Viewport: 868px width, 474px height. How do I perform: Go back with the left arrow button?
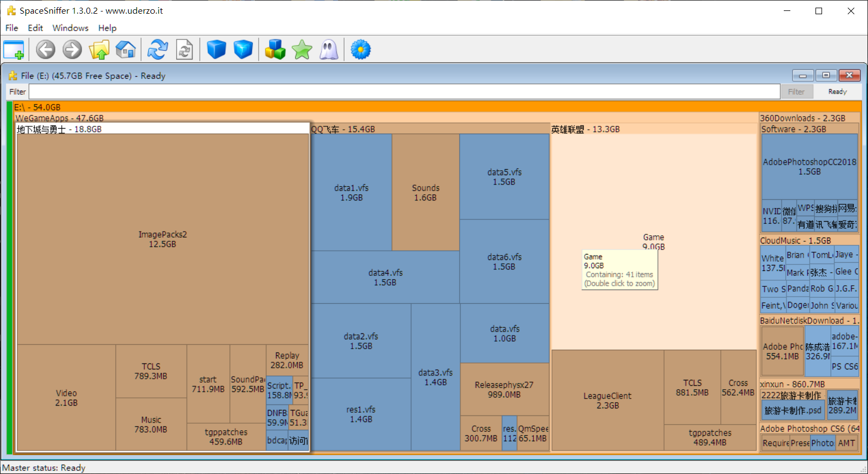tap(45, 50)
